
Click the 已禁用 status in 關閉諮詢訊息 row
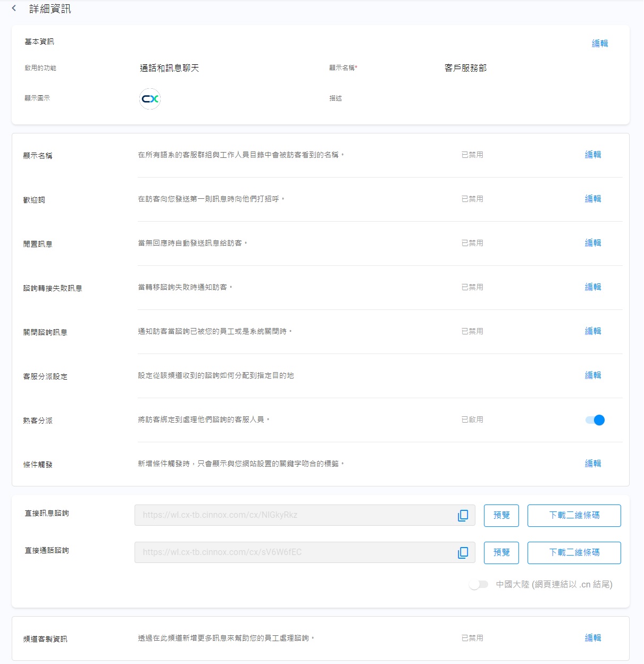(472, 332)
